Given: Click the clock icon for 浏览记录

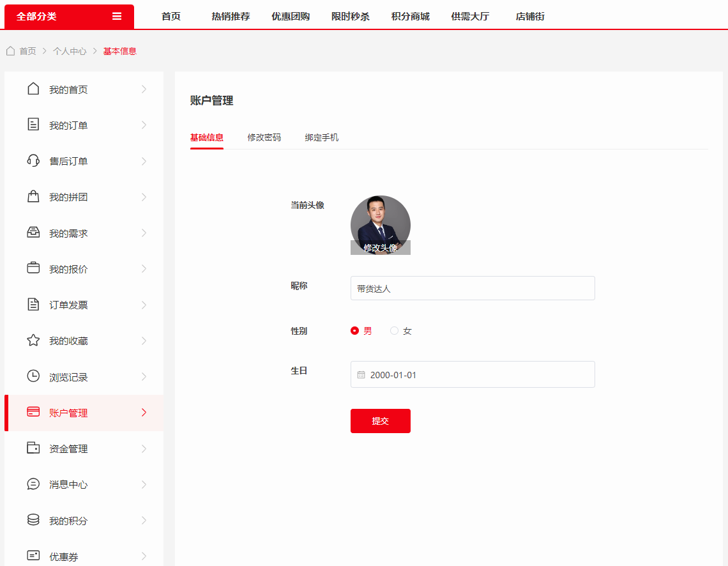Looking at the screenshot, I should (x=33, y=376).
